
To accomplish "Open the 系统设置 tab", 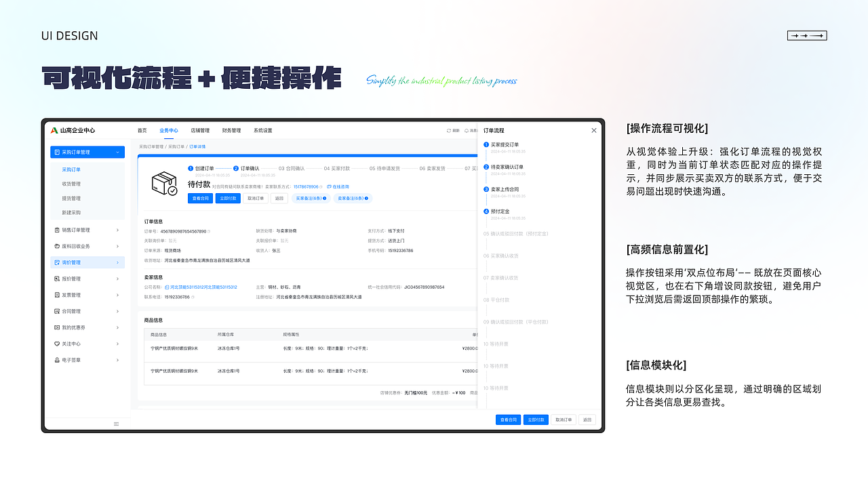I will [263, 131].
